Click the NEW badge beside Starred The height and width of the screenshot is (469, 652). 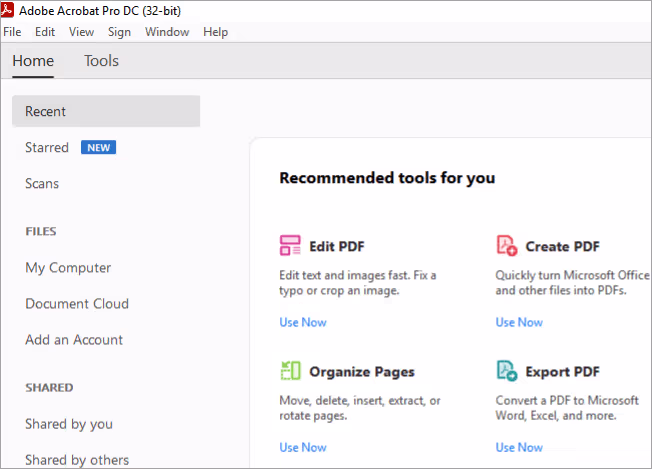click(99, 148)
